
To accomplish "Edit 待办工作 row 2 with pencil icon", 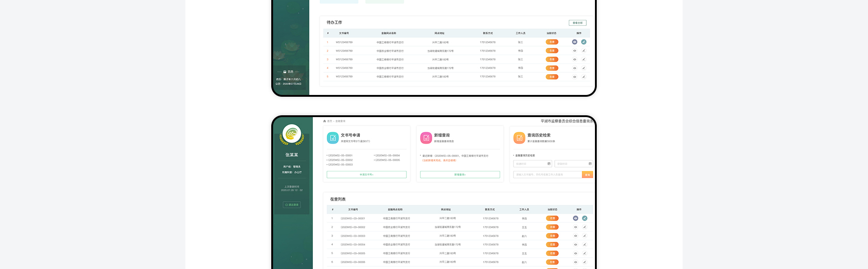I will [x=584, y=51].
